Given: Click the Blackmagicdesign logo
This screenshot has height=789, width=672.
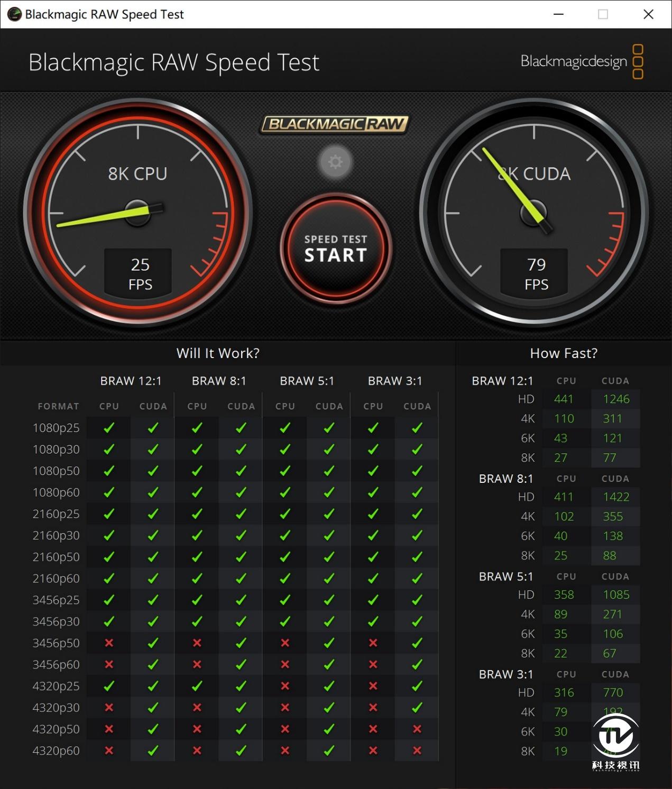Looking at the screenshot, I should click(x=582, y=61).
